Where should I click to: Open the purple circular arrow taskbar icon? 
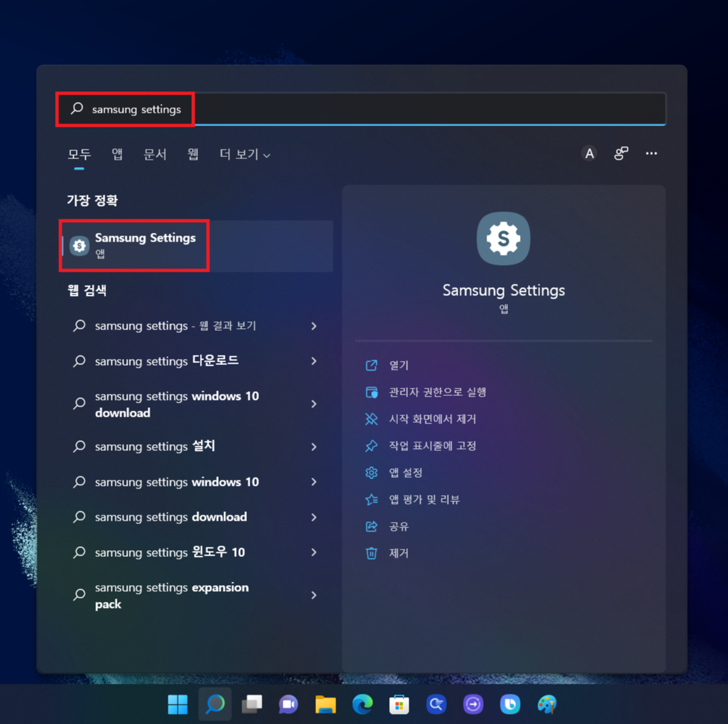[x=473, y=705]
